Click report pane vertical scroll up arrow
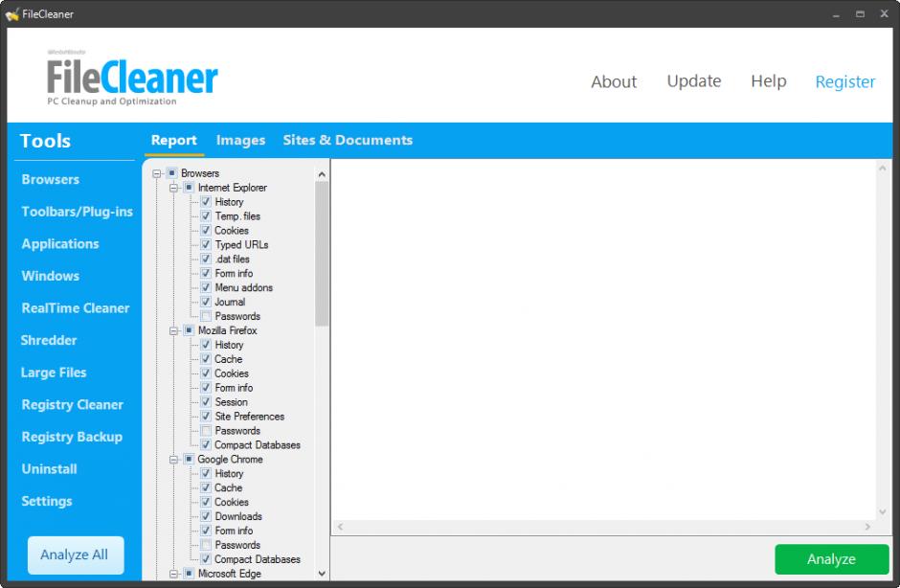The width and height of the screenshot is (900, 588). (882, 168)
